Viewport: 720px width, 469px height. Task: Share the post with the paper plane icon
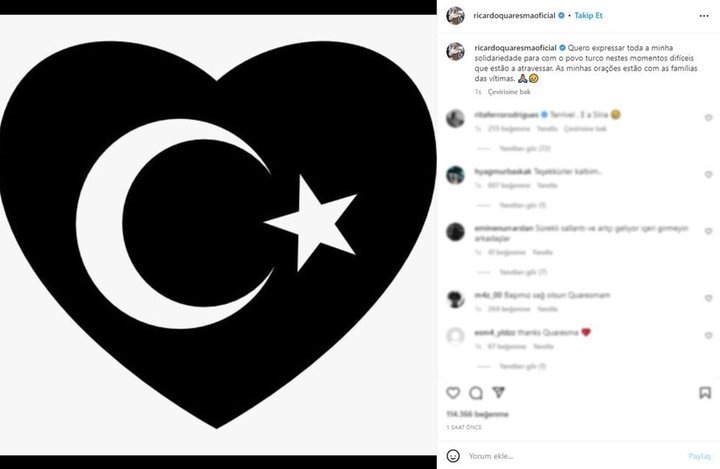499,392
